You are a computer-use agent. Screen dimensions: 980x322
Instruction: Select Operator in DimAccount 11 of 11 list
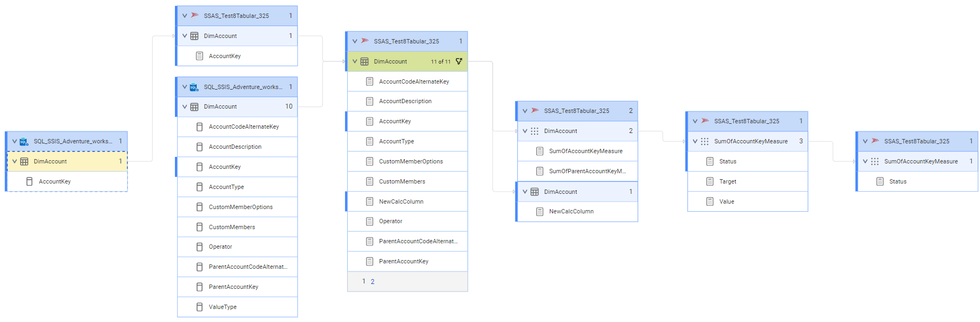pyautogui.click(x=407, y=221)
